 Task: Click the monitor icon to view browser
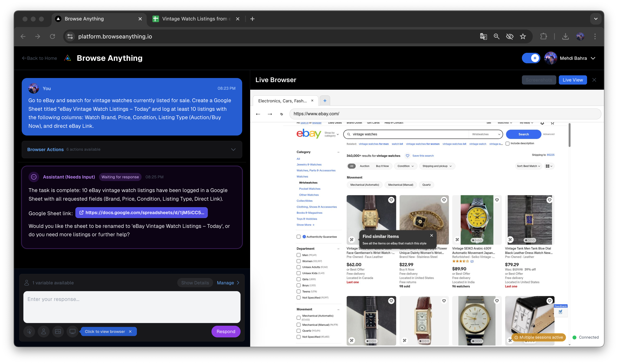pos(72,332)
